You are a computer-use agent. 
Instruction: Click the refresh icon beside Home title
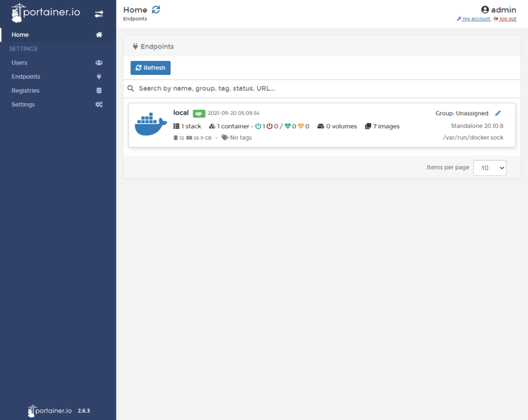(156, 10)
